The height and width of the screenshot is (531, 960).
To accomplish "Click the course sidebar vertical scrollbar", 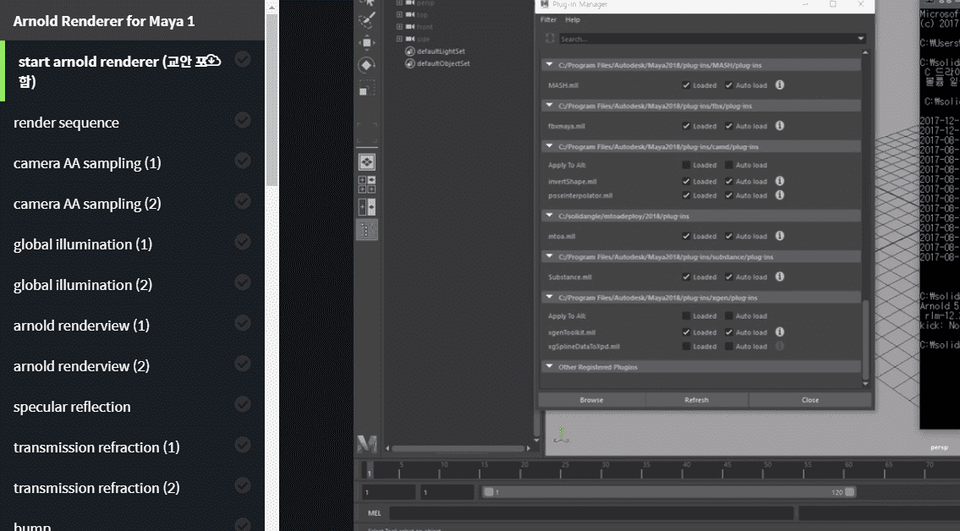I will point(272,100).
